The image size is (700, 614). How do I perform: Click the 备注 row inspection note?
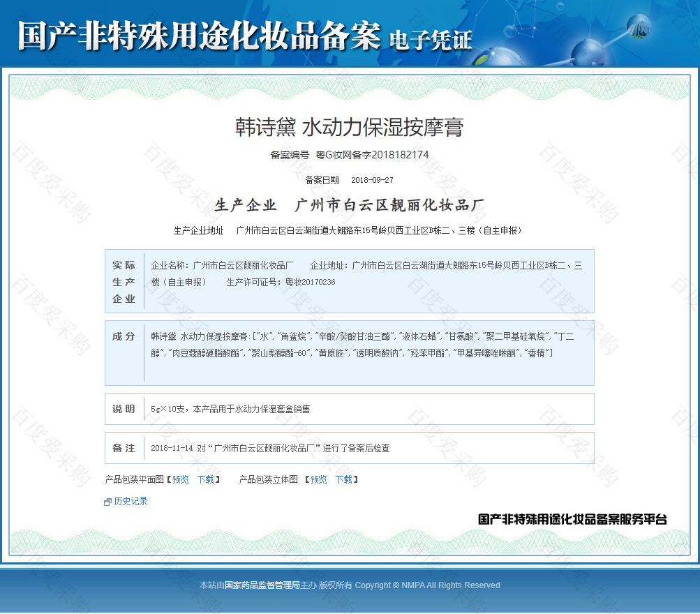tap(270, 448)
